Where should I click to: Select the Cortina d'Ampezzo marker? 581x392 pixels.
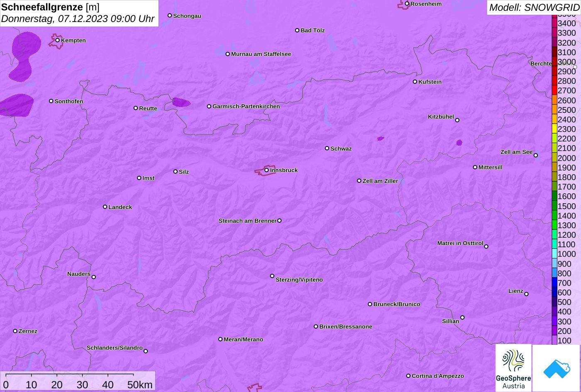[408, 376]
